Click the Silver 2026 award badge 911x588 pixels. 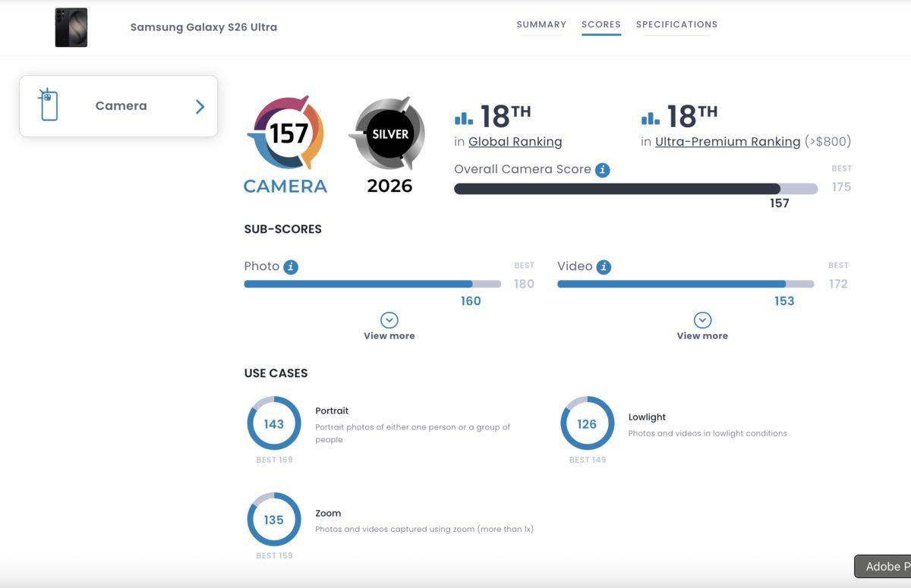(x=389, y=135)
